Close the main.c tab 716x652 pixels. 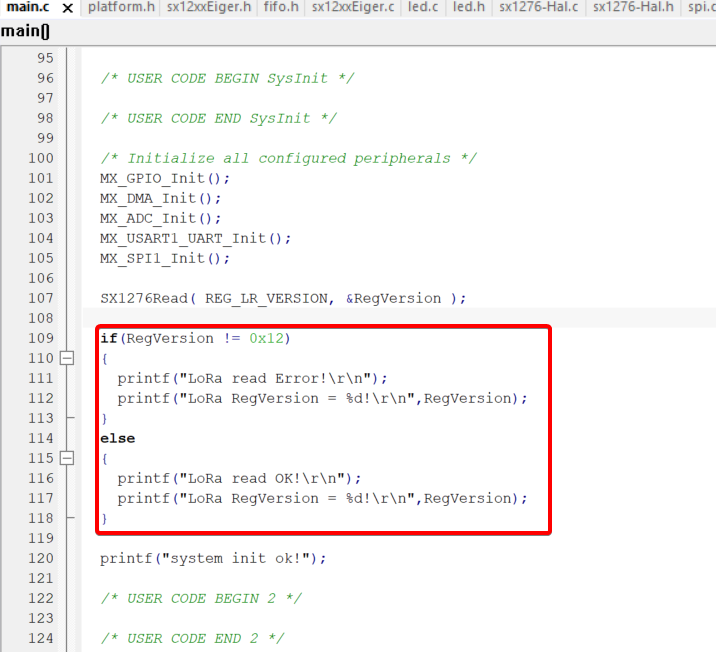(x=67, y=8)
